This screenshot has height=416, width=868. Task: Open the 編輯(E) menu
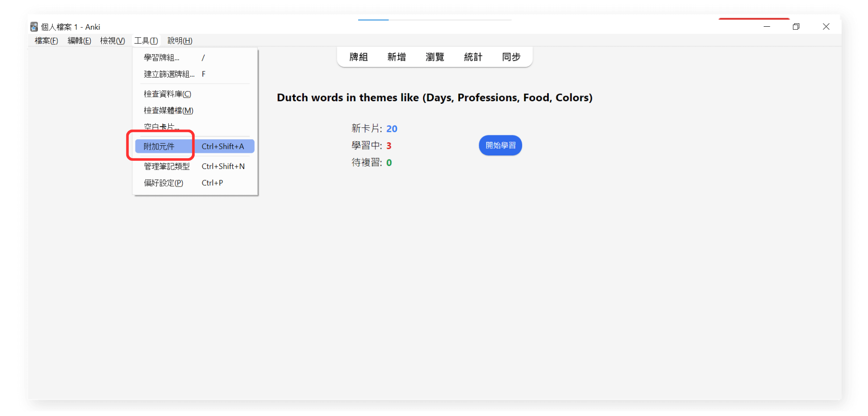[79, 41]
